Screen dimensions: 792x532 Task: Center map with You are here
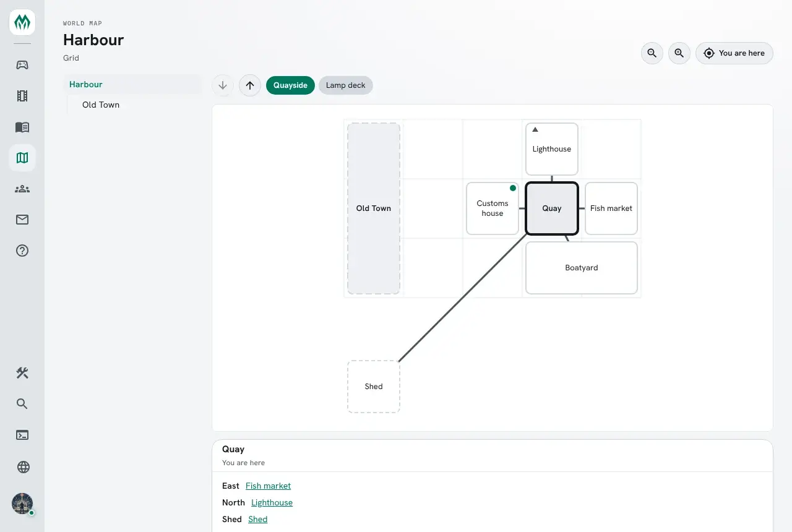point(734,53)
